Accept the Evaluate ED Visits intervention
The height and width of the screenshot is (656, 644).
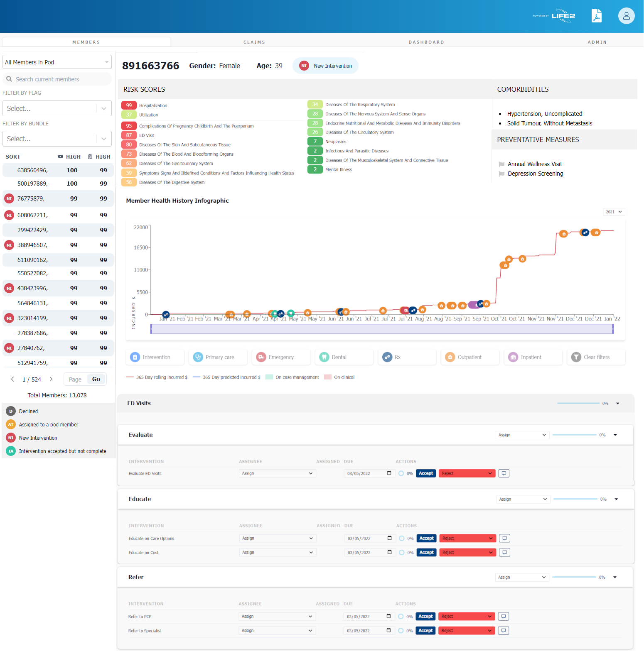tap(426, 473)
